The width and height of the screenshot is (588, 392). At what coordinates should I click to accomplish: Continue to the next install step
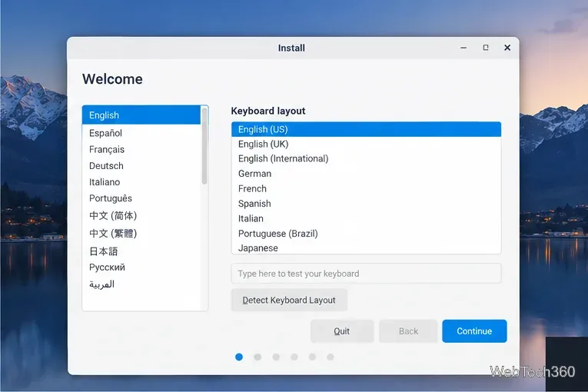[474, 331]
